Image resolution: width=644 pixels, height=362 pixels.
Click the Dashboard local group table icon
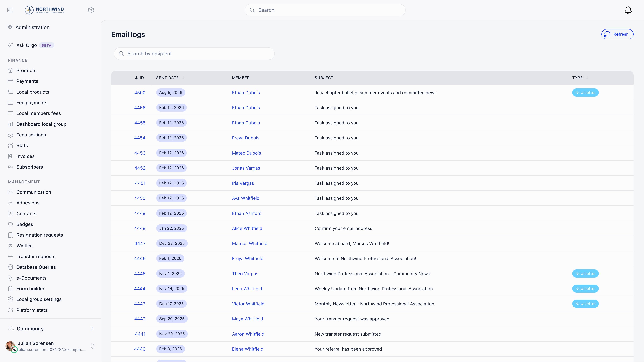[10, 124]
